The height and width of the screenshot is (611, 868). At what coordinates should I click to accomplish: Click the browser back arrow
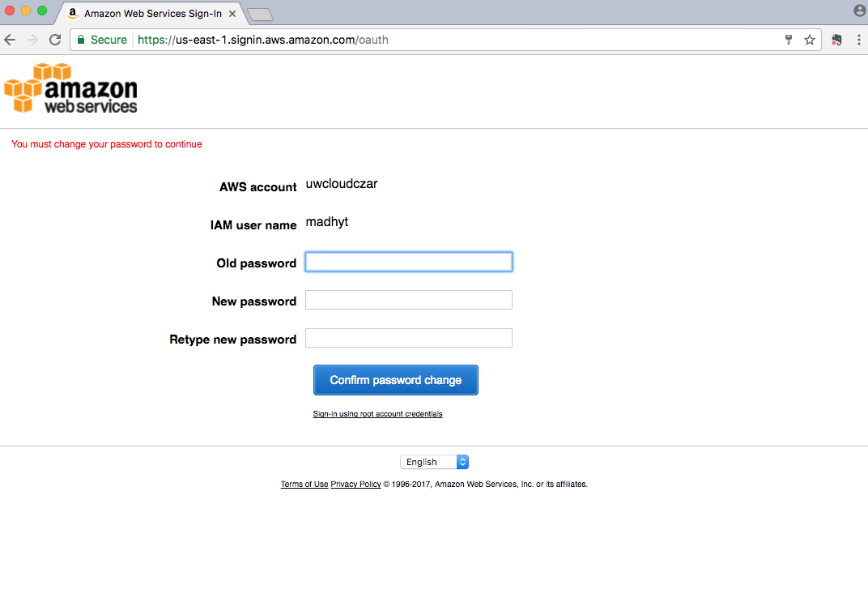click(x=10, y=40)
